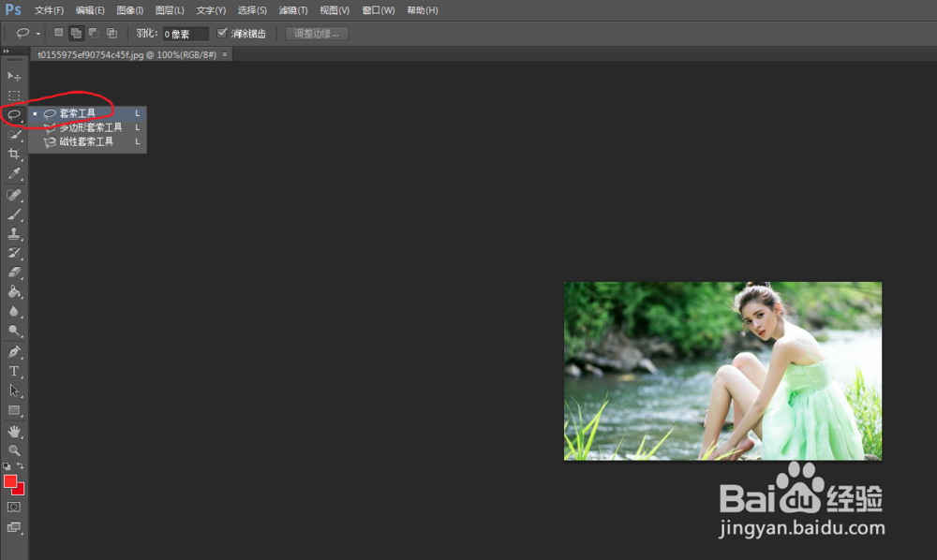Select the Clone Stamp tool
The width and height of the screenshot is (937, 560).
[14, 233]
